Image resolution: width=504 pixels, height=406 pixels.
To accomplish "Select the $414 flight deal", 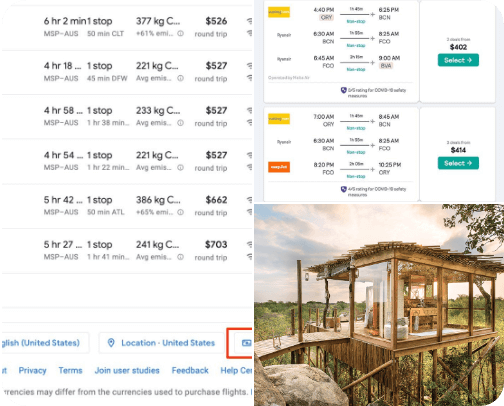I will (x=458, y=163).
